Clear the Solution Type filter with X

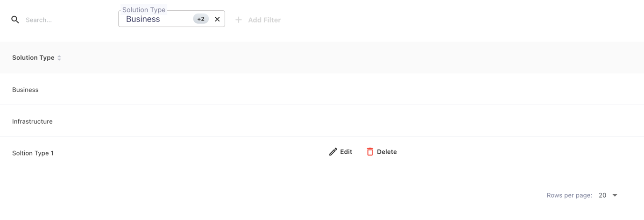217,19
